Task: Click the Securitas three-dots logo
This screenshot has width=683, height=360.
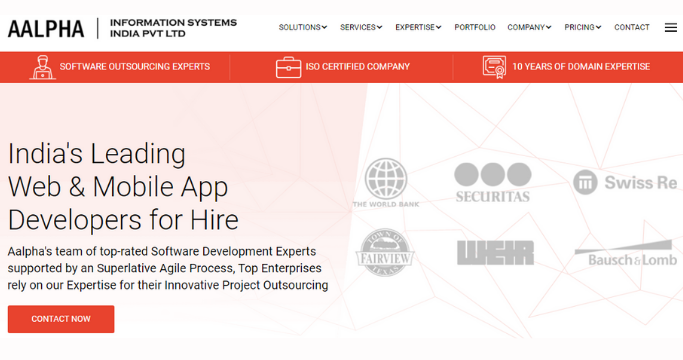Action: coord(493,183)
